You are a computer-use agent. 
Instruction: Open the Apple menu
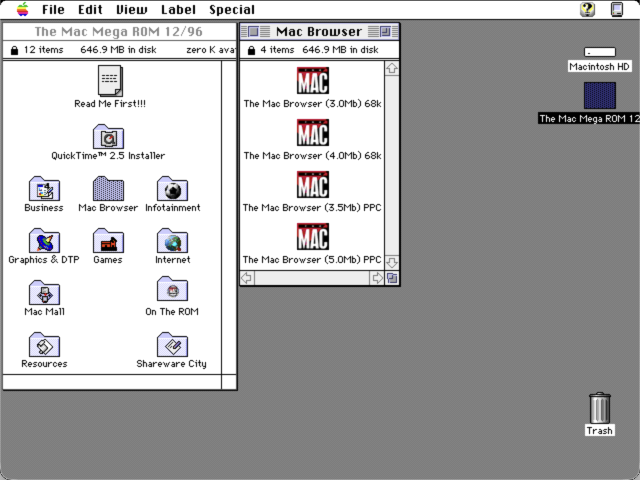(x=22, y=9)
